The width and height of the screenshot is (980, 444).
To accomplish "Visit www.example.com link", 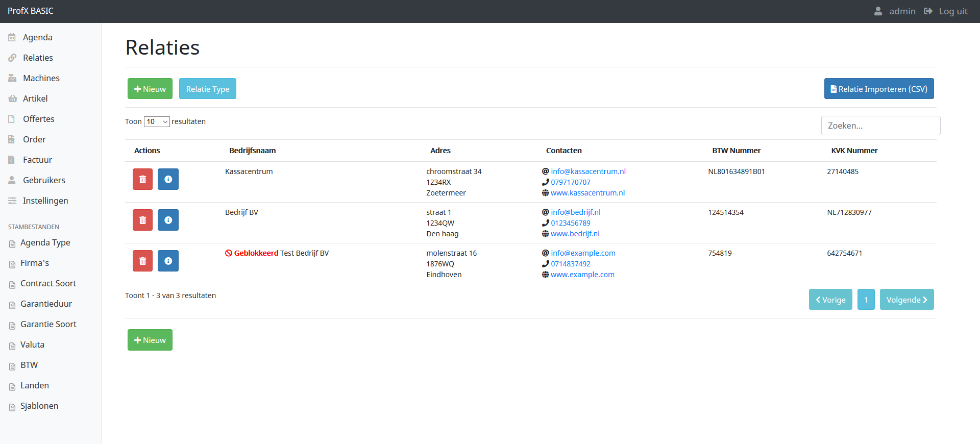I will click(x=582, y=275).
